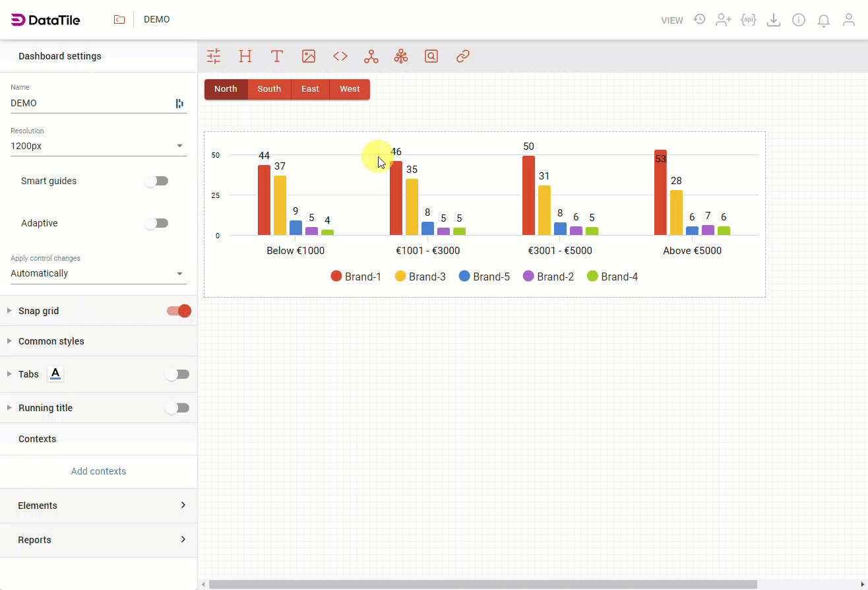Click the Tabs text color swatch
Viewport: 868px width, 590px height.
(55, 374)
